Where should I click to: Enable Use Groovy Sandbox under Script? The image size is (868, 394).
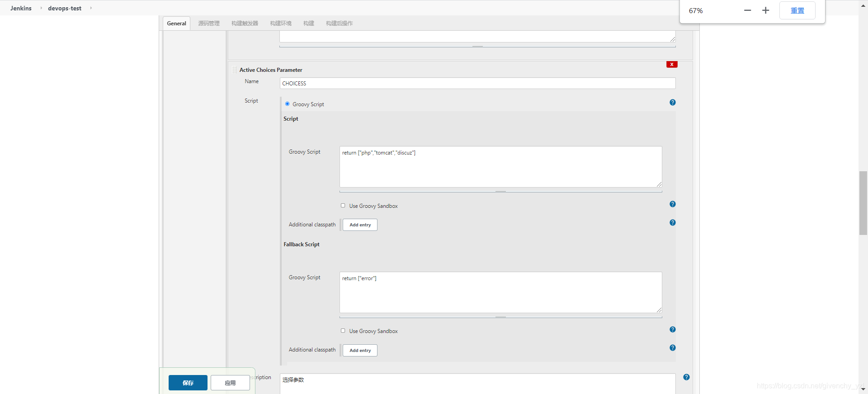tap(343, 206)
